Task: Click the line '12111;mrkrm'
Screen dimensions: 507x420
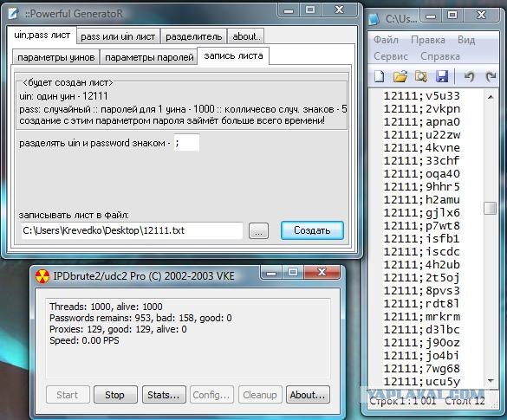Action: click(x=422, y=317)
